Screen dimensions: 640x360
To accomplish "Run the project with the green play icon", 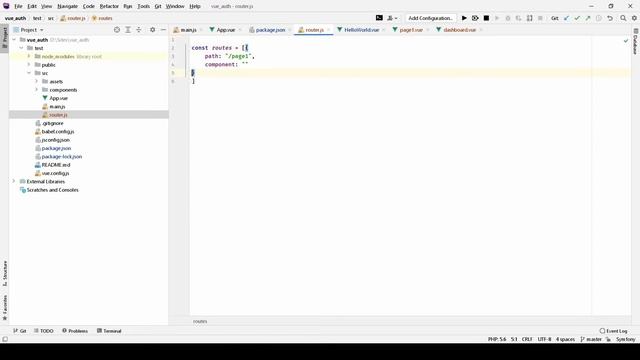I will pos(464,18).
